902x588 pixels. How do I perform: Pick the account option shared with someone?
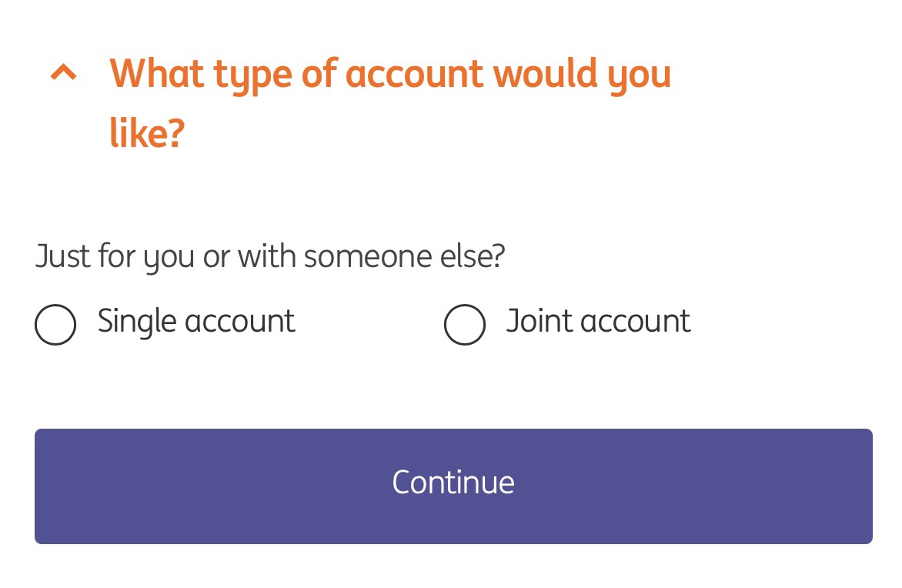[465, 324]
